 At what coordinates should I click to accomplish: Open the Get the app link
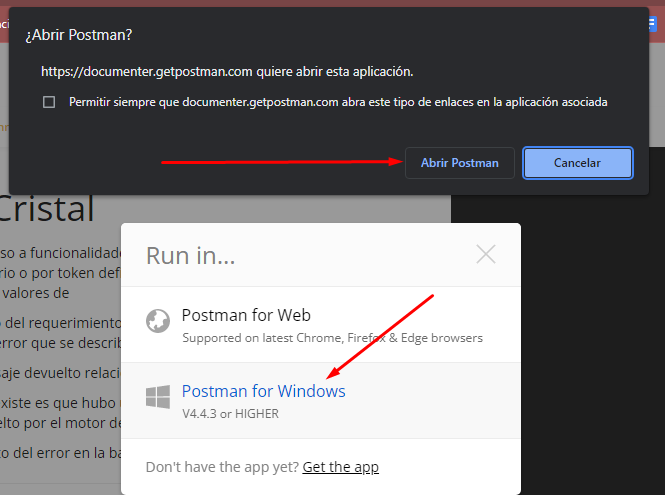[x=341, y=467]
